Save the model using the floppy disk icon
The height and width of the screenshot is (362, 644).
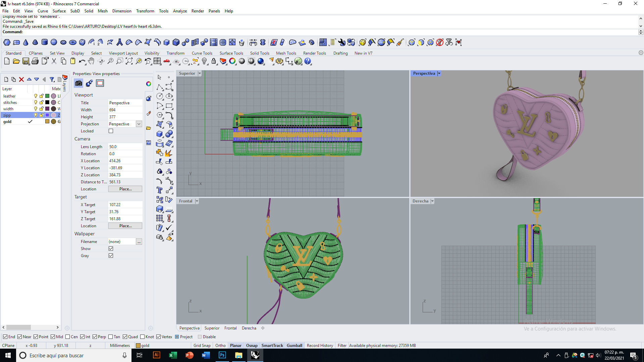(25, 61)
